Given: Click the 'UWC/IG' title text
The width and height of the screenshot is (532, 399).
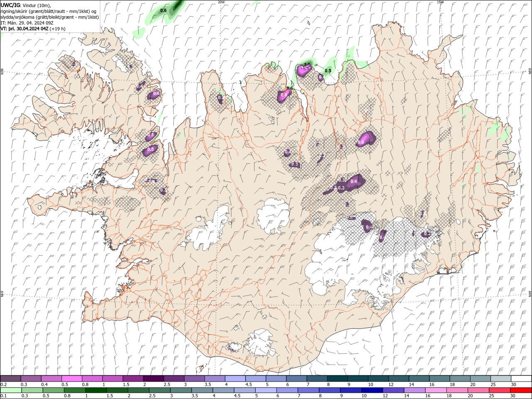Looking at the screenshot, I should [x=10, y=5].
